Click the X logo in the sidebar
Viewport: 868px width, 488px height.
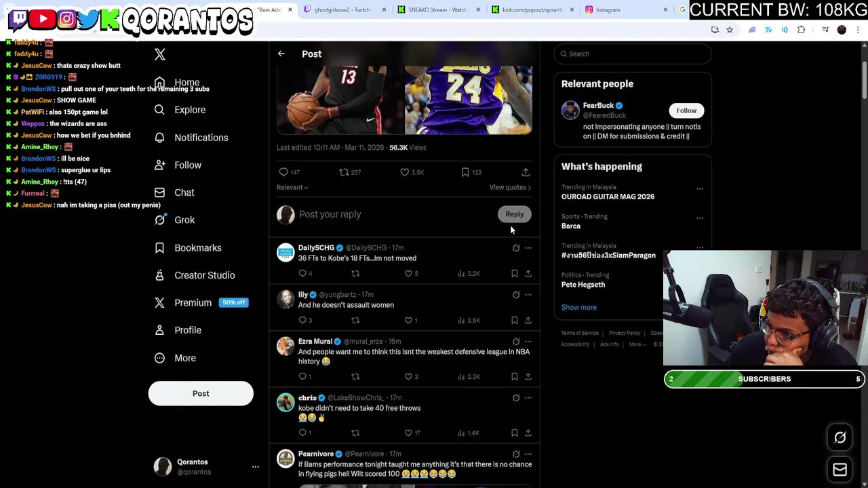click(x=160, y=54)
